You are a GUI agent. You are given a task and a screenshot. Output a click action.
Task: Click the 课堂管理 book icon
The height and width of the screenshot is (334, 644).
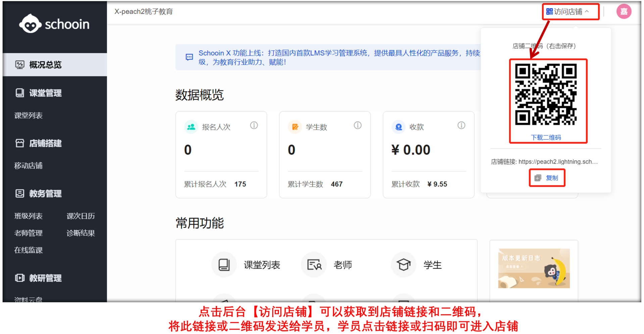coord(20,93)
